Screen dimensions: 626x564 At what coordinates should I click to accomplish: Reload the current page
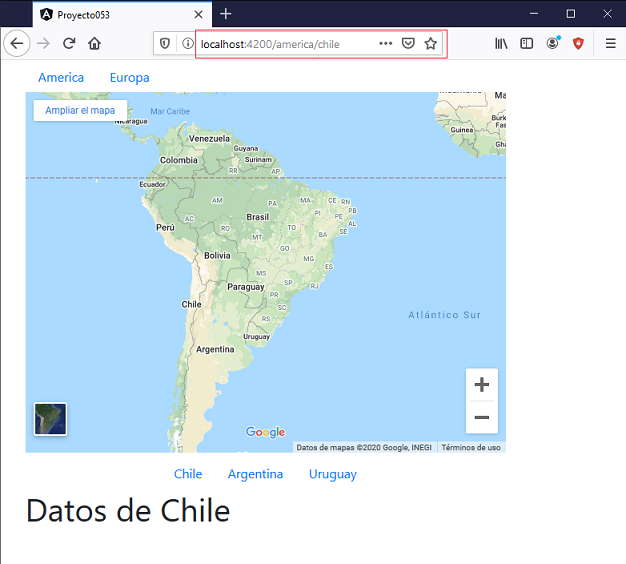[x=69, y=43]
